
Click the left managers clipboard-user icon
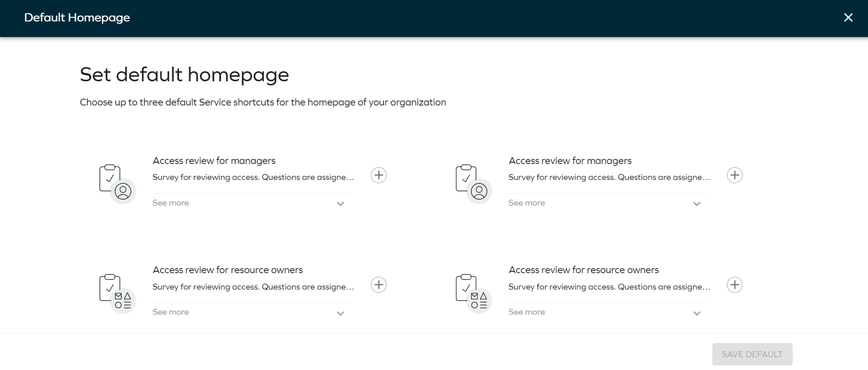pos(117,184)
